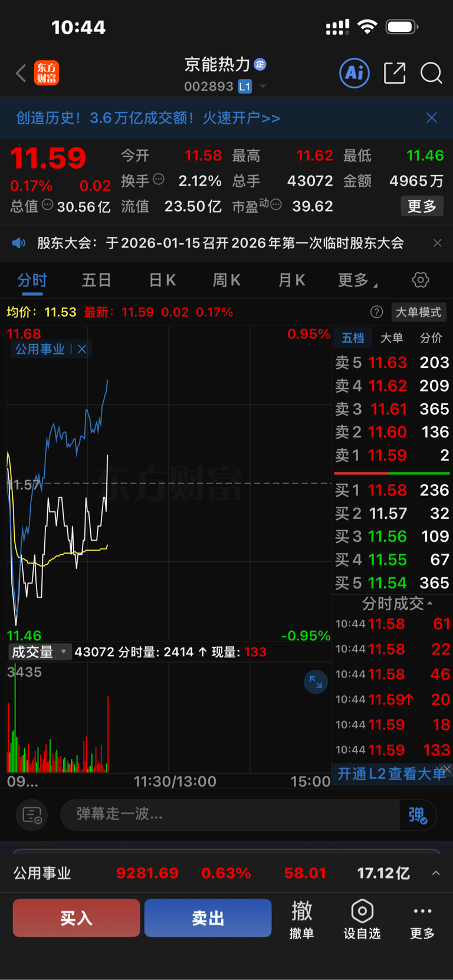
Task: Tap the blue 卖出 button
Action: pos(208,918)
